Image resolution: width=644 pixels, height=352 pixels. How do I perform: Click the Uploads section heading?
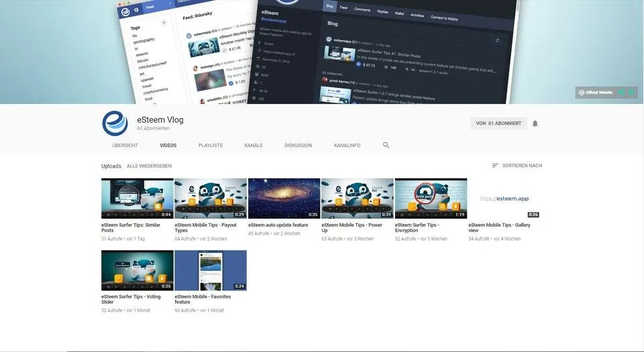coord(111,166)
